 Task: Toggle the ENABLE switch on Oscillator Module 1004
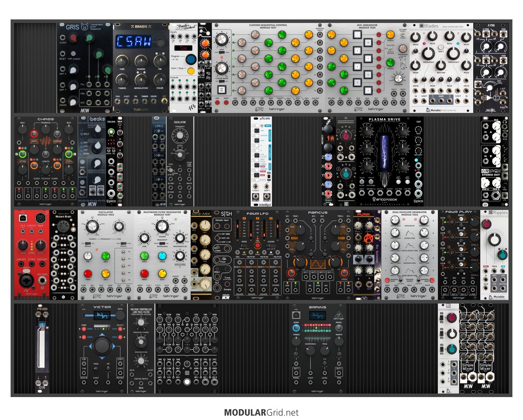pos(88,244)
